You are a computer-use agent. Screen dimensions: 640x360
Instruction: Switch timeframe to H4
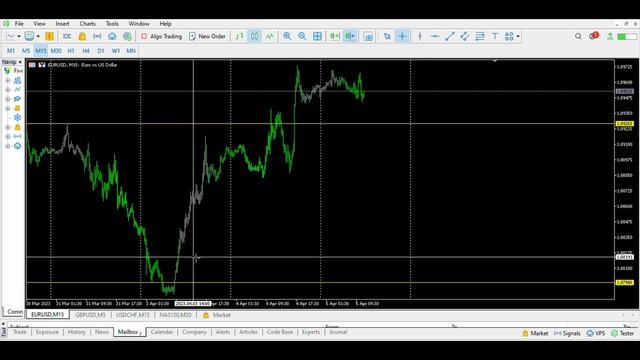pos(86,51)
